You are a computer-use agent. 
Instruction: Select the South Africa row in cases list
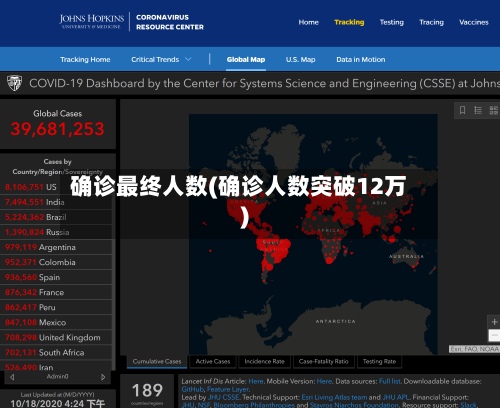click(56, 352)
